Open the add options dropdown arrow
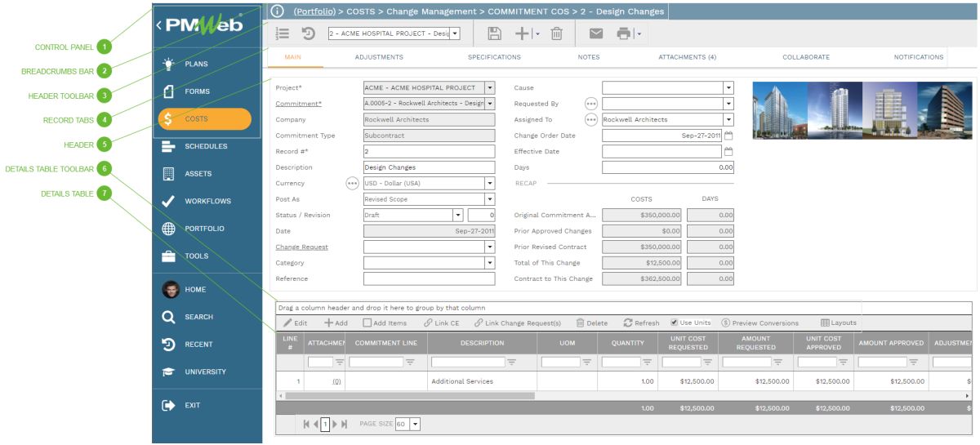Screen dimensions: 980x445 [536, 34]
